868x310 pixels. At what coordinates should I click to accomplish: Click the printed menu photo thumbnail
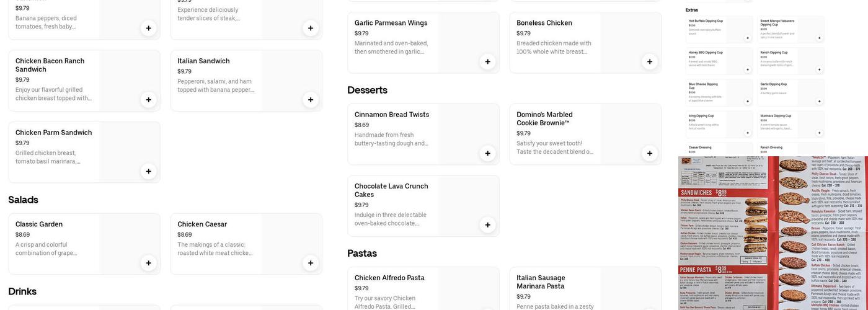(x=773, y=233)
